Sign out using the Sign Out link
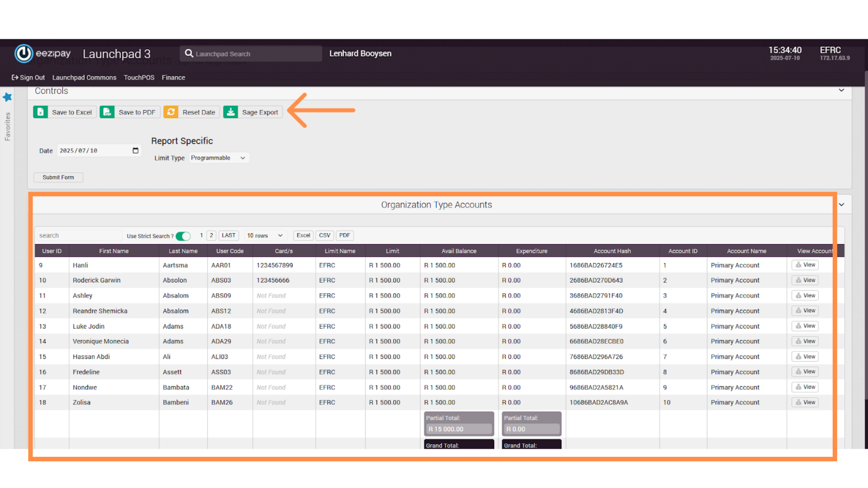Viewport: 868px width, 488px height. (28, 77)
